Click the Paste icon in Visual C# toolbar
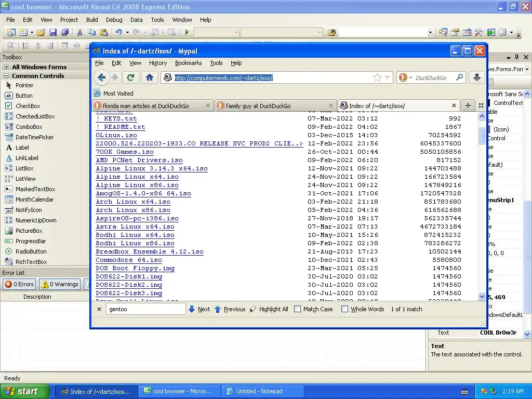 104,32
